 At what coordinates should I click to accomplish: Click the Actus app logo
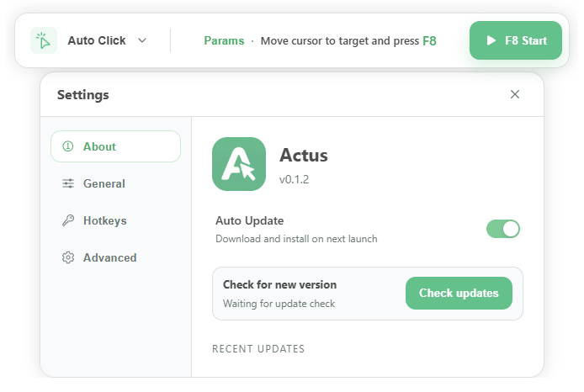tap(239, 164)
